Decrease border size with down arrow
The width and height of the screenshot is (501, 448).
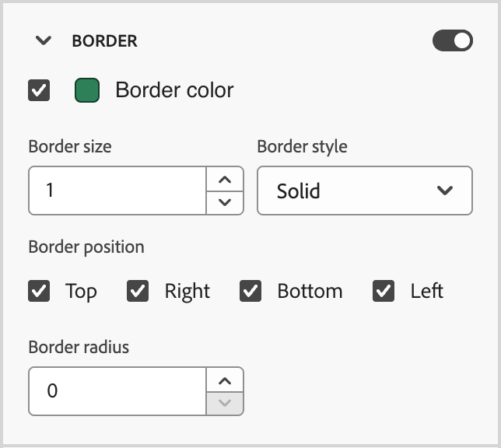click(225, 202)
